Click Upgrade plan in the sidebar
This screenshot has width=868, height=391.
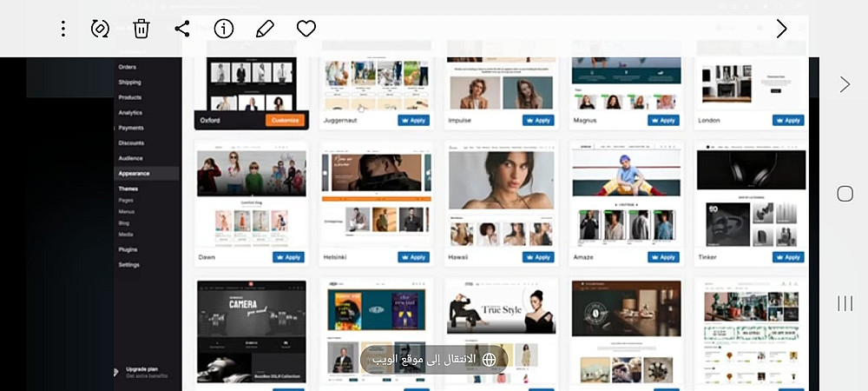pyautogui.click(x=141, y=369)
